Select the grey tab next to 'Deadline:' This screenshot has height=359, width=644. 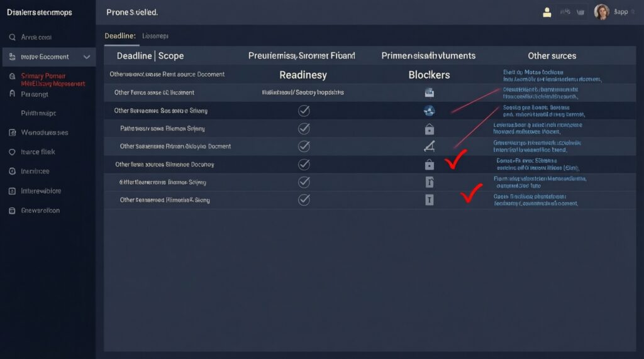tap(155, 36)
